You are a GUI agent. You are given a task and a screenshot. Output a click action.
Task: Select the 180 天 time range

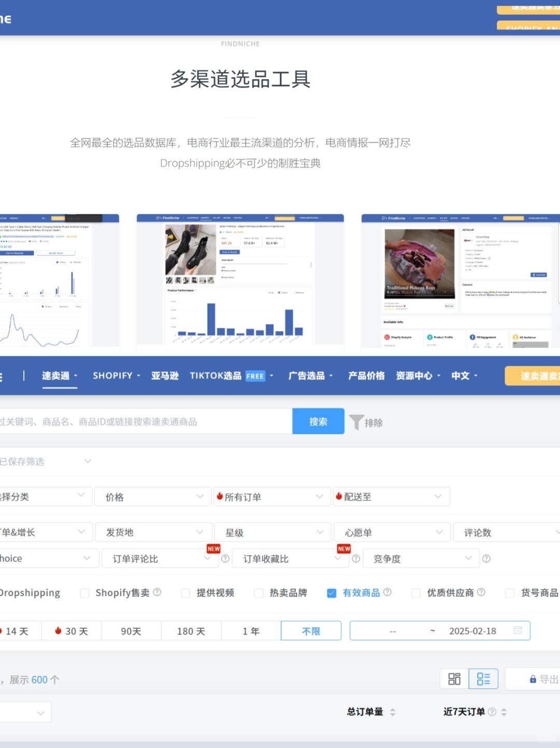(191, 631)
